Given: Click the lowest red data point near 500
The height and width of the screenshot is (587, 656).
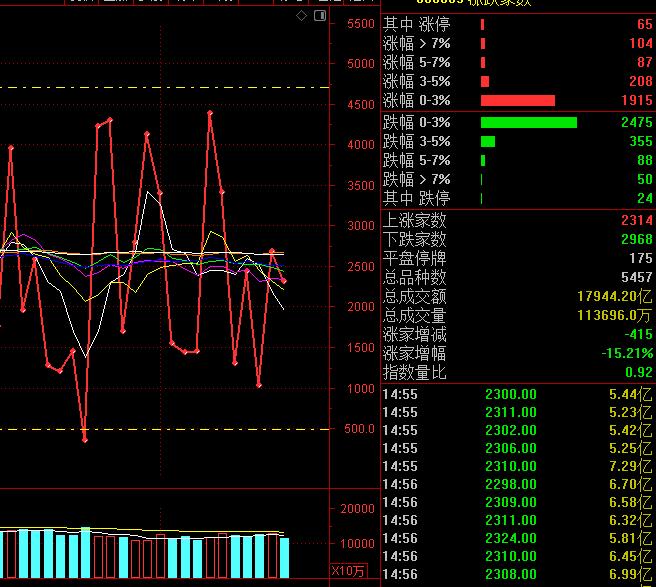Looking at the screenshot, I should (85, 440).
